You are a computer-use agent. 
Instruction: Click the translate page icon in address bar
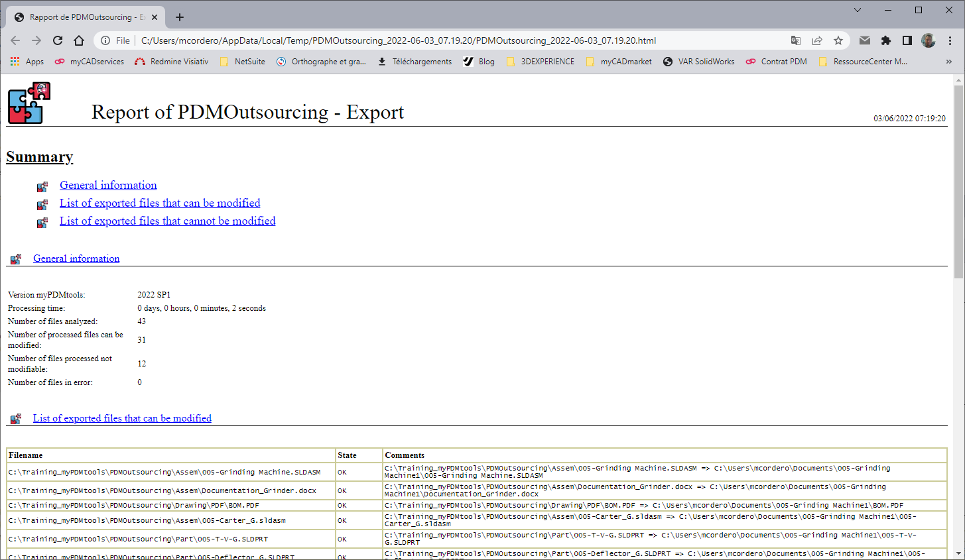(x=796, y=40)
